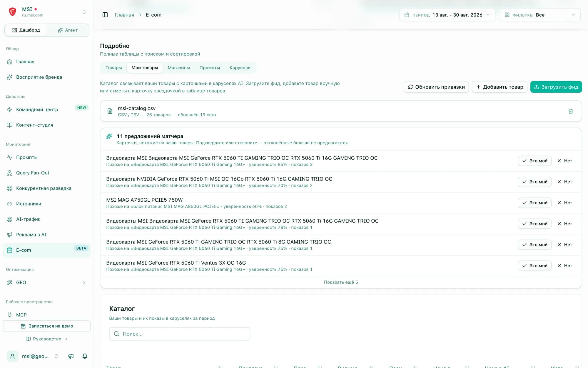Open the period date range dropdown

(447, 15)
